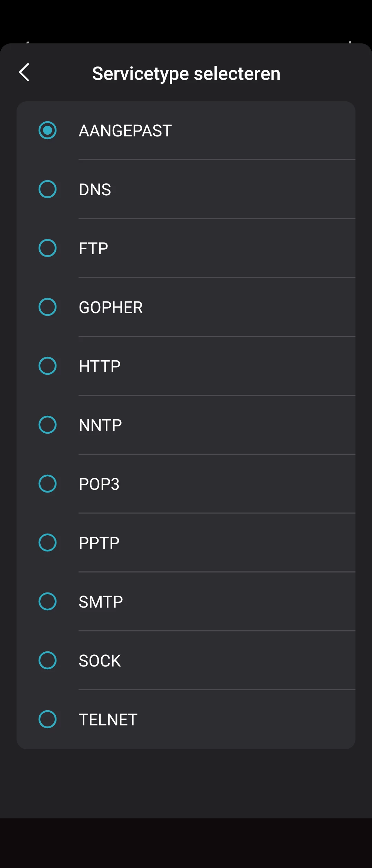
Task: Select the FTP radio button
Action: click(48, 248)
